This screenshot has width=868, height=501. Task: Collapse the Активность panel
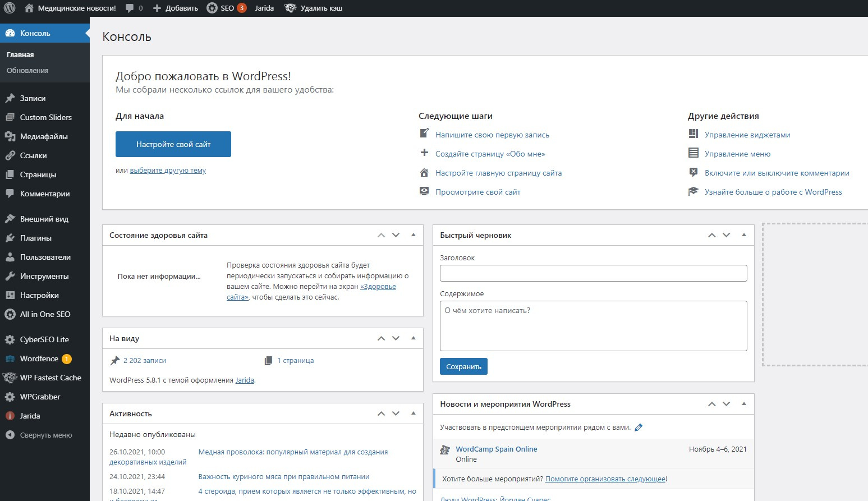(414, 413)
